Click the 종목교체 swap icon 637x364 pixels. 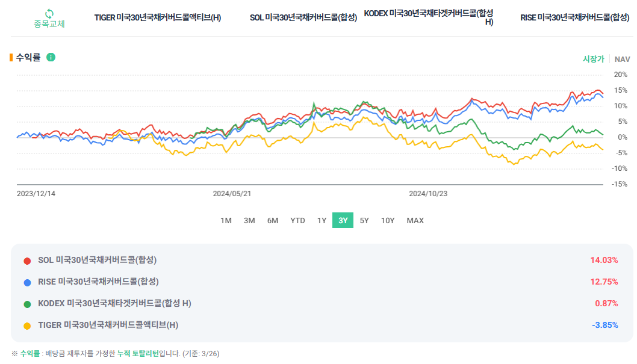pos(49,13)
